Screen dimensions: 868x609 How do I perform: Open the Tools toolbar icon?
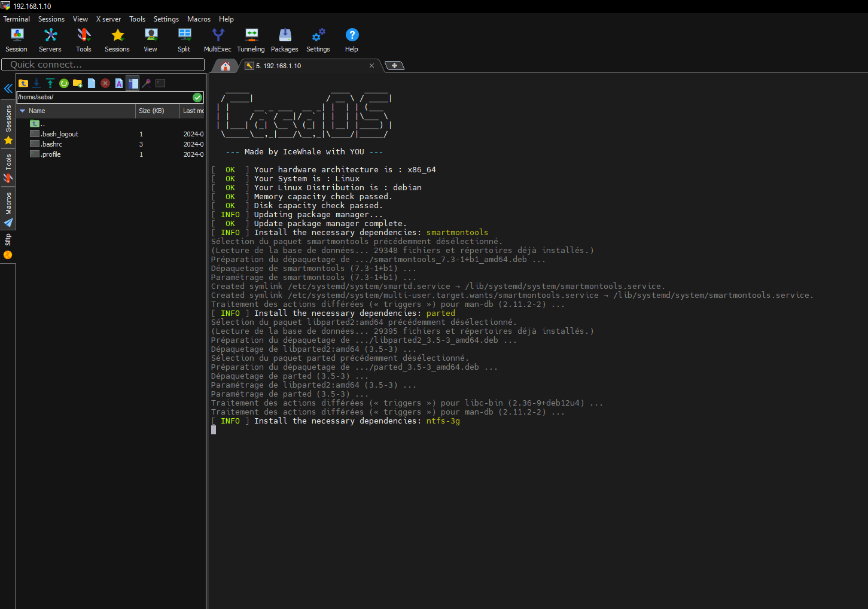(84, 40)
